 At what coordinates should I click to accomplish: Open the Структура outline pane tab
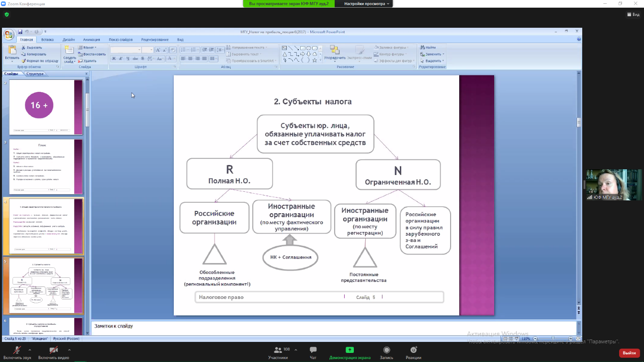click(34, 74)
